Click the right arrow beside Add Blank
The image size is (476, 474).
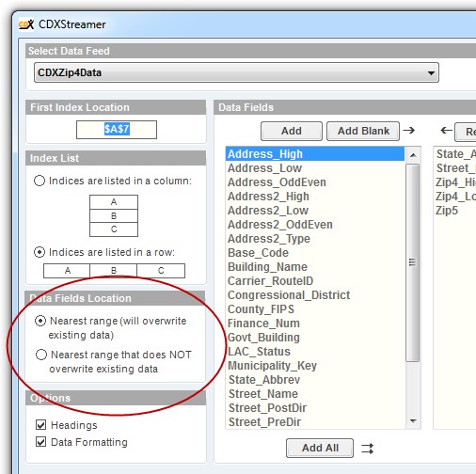tap(409, 130)
